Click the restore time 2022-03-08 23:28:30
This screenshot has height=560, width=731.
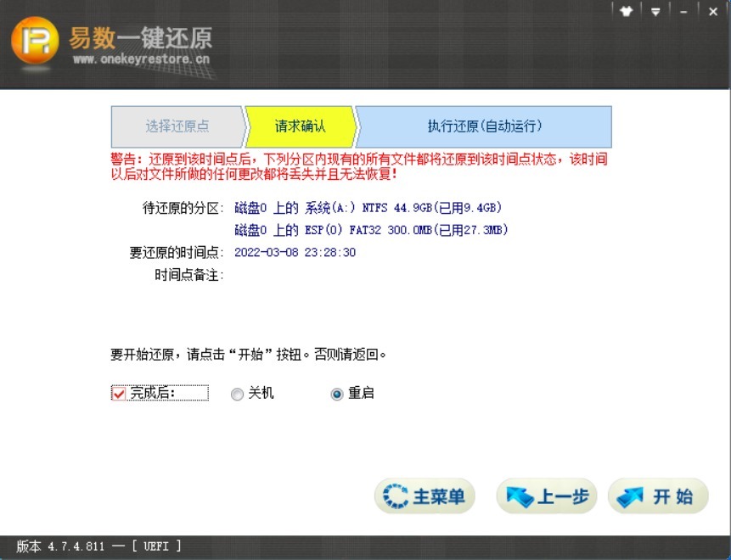click(x=295, y=252)
